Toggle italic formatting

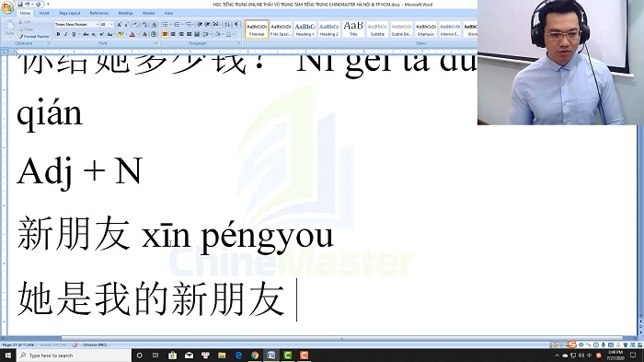tap(65, 34)
